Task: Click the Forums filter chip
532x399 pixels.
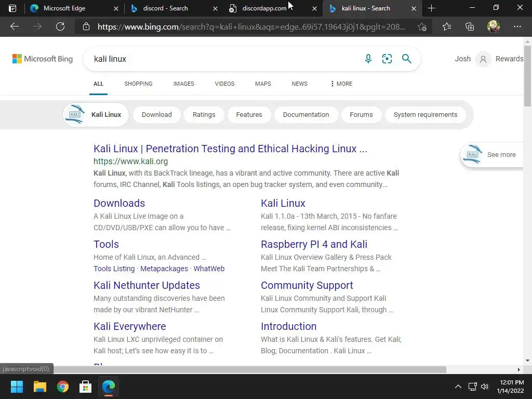Action: point(362,115)
